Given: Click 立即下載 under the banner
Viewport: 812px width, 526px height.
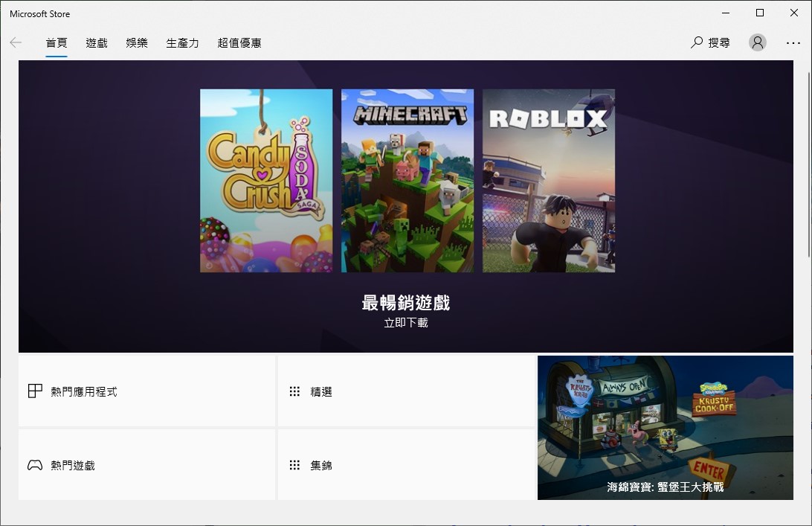Looking at the screenshot, I should 406,323.
